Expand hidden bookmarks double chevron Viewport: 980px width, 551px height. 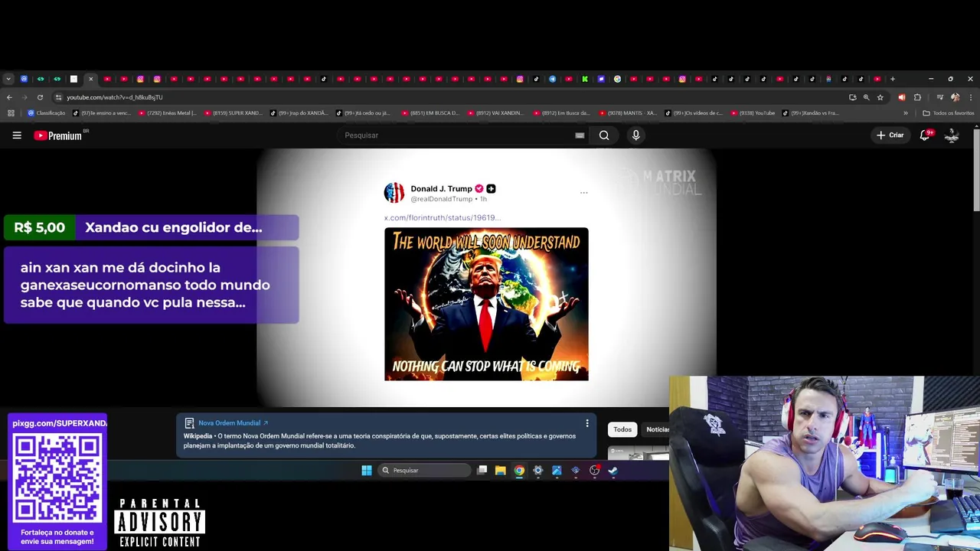(906, 113)
